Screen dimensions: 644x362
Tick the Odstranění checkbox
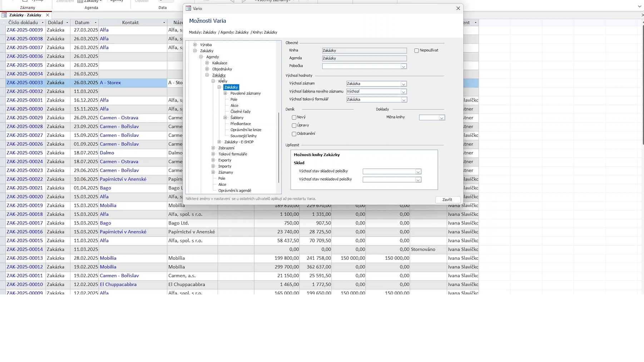click(x=294, y=134)
